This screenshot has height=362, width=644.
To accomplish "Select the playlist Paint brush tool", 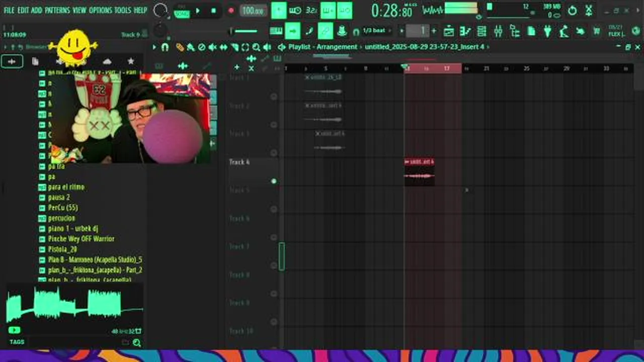I will coord(191,47).
